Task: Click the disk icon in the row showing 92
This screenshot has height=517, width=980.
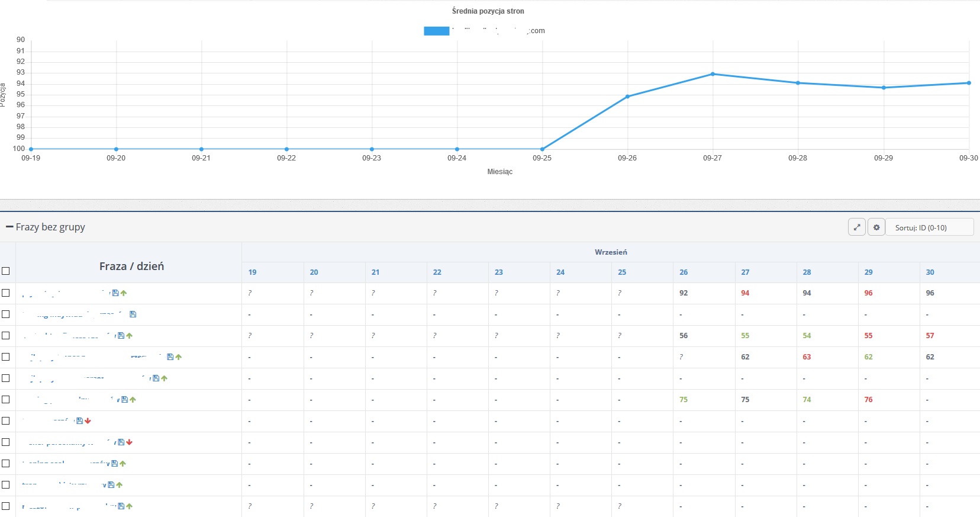Action: (x=115, y=293)
